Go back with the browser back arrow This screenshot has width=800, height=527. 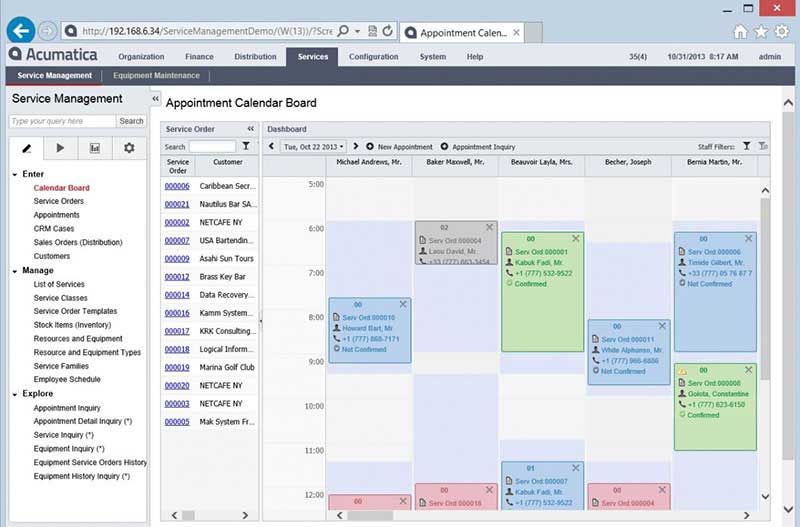click(x=21, y=31)
